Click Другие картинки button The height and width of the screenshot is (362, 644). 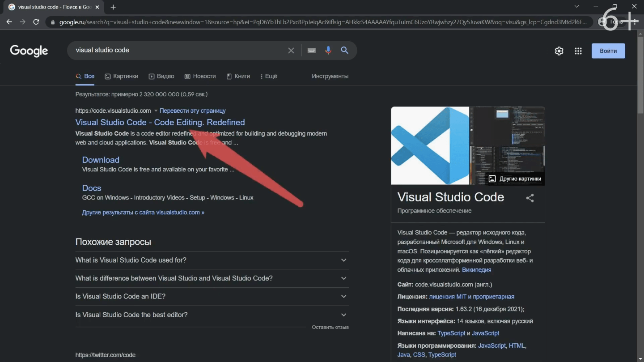515,179
